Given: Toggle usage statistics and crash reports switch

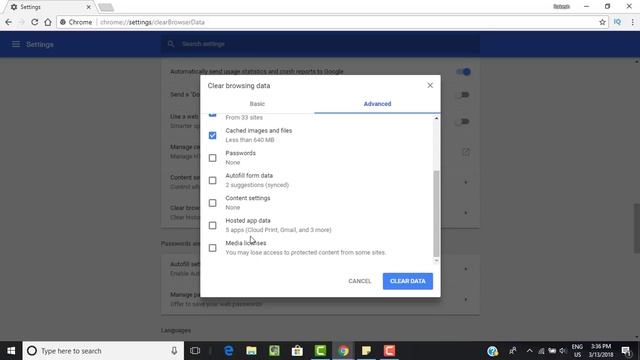Looking at the screenshot, I should pos(463,72).
